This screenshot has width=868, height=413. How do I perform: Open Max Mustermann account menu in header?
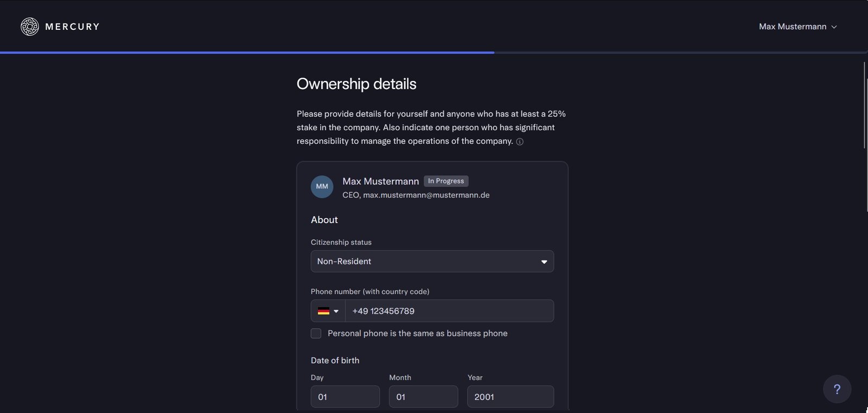[792, 27]
